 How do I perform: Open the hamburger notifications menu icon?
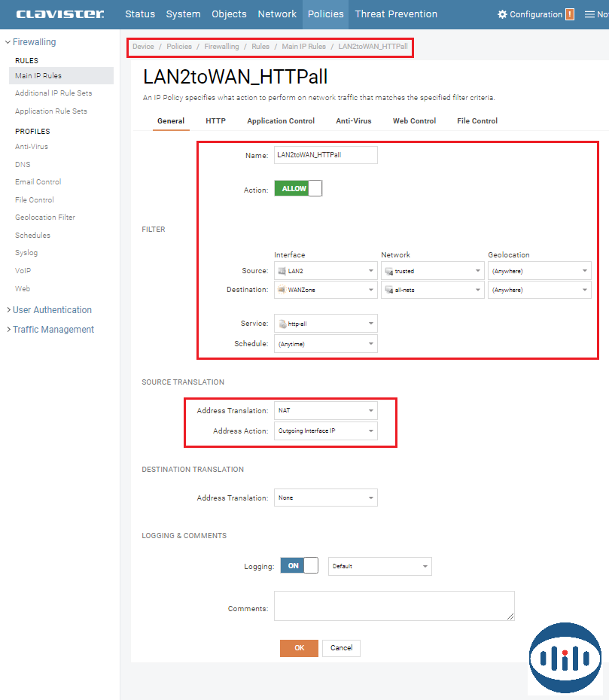589,14
